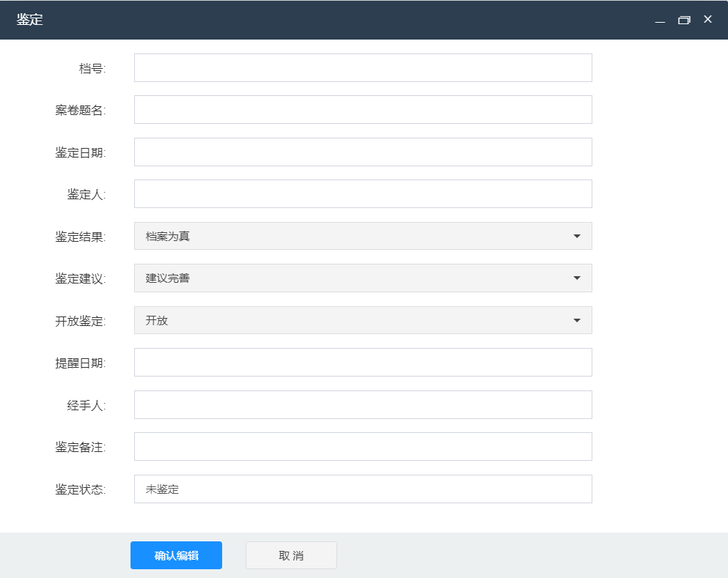The image size is (728, 578).
Task: Click the 鉴定 title text
Action: tap(30, 20)
